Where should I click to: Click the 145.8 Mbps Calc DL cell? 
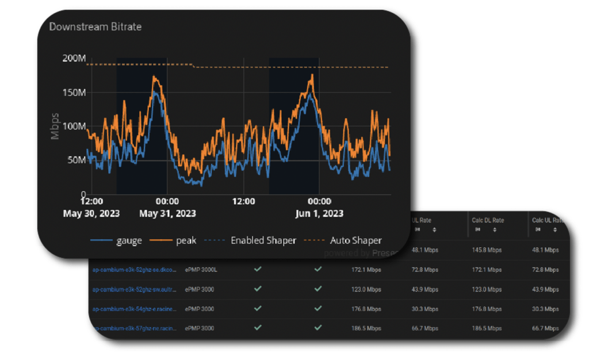point(487,250)
